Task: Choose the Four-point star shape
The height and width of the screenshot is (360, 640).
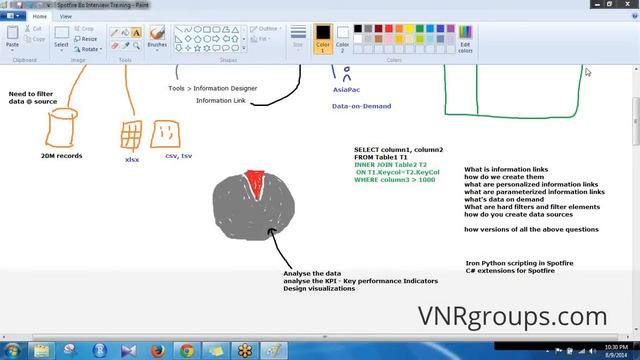Action: [188, 48]
